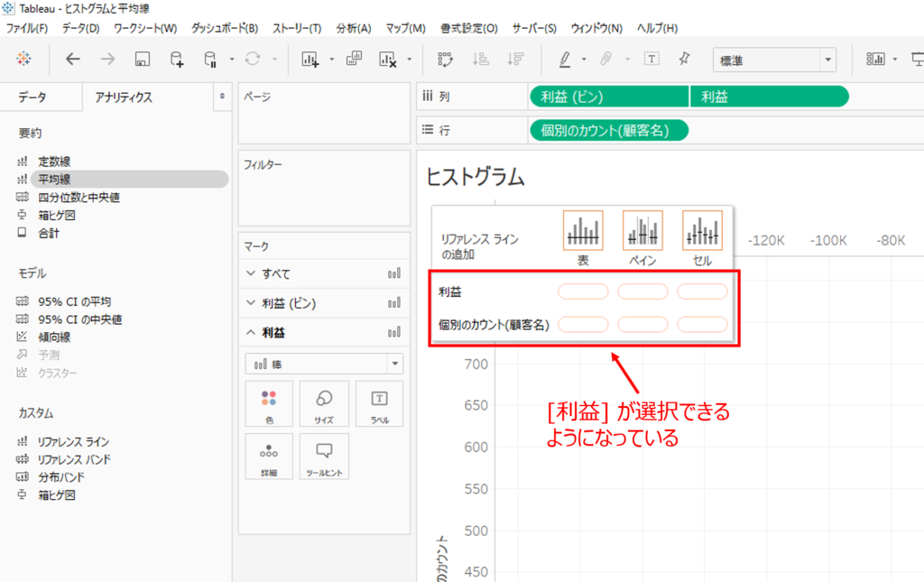
Task: Click the 個別のカウント(顧客名) pill in rows
Action: tap(609, 130)
